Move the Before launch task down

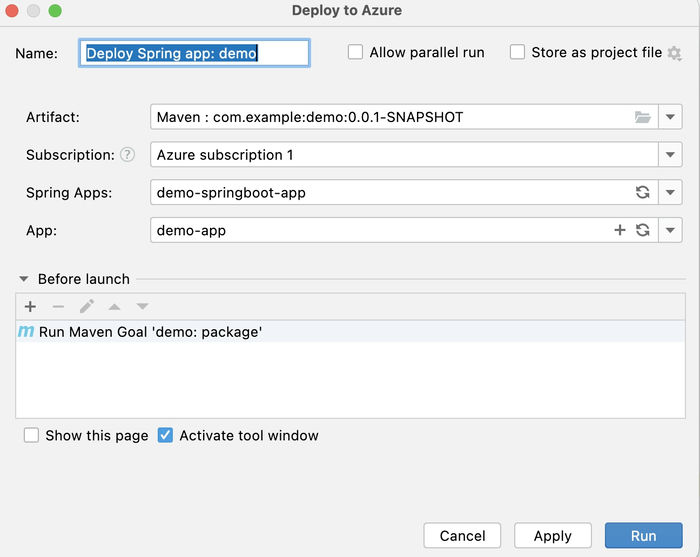142,307
